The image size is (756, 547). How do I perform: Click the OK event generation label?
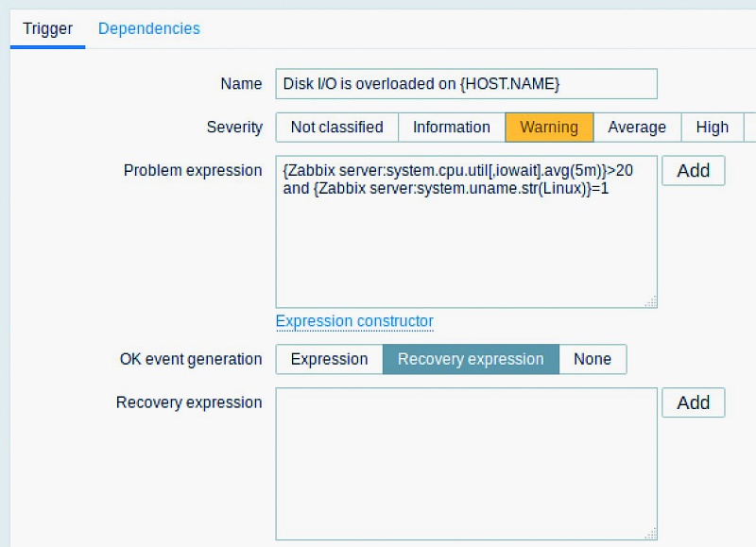tap(191, 359)
